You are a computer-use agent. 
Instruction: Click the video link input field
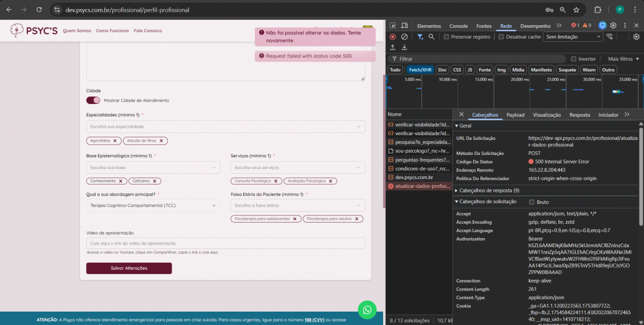pos(225,243)
